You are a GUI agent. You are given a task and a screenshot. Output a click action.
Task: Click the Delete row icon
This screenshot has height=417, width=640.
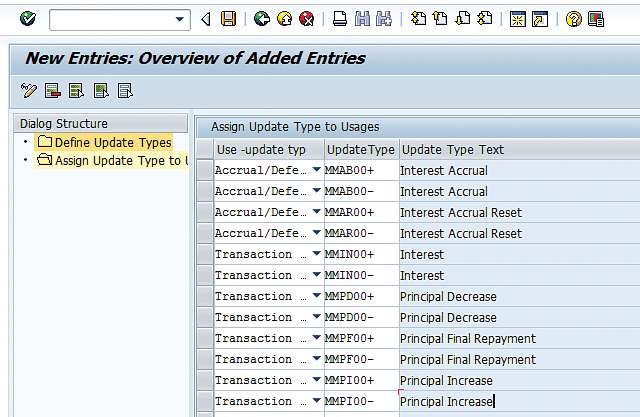53,91
